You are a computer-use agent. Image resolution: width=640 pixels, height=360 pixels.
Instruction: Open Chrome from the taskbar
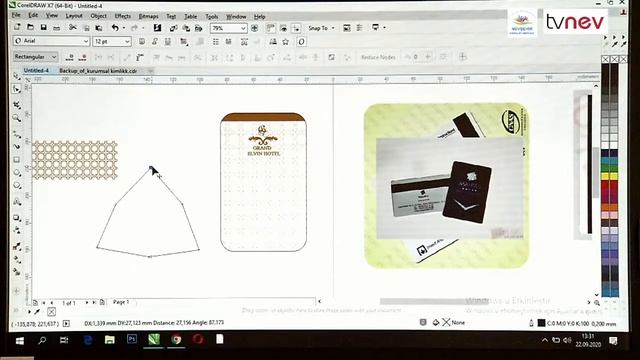pyautogui.click(x=176, y=340)
